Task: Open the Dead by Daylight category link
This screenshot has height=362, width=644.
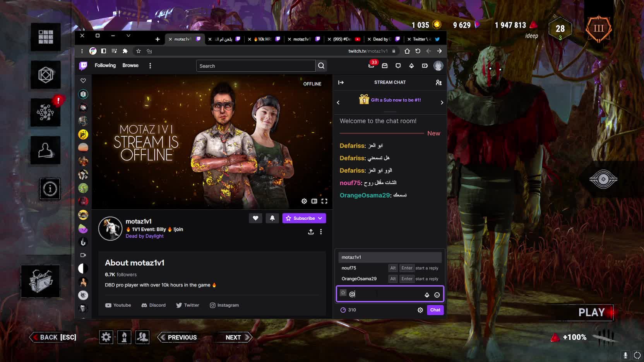Action: coord(144,236)
